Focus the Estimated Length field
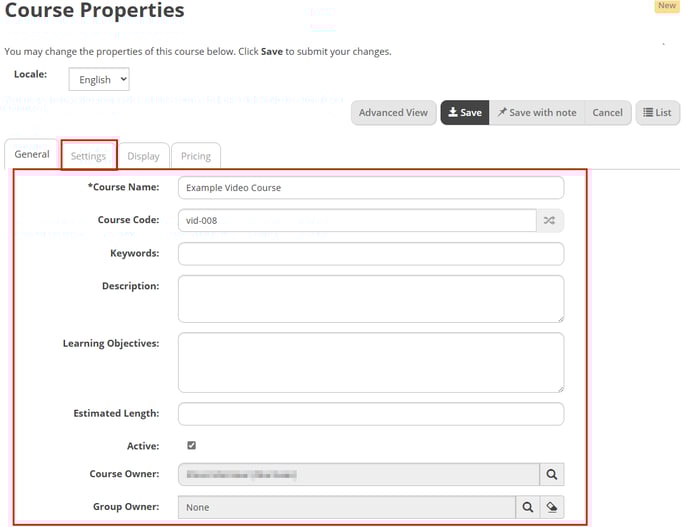Viewport: 688px width, 527px height. click(370, 413)
